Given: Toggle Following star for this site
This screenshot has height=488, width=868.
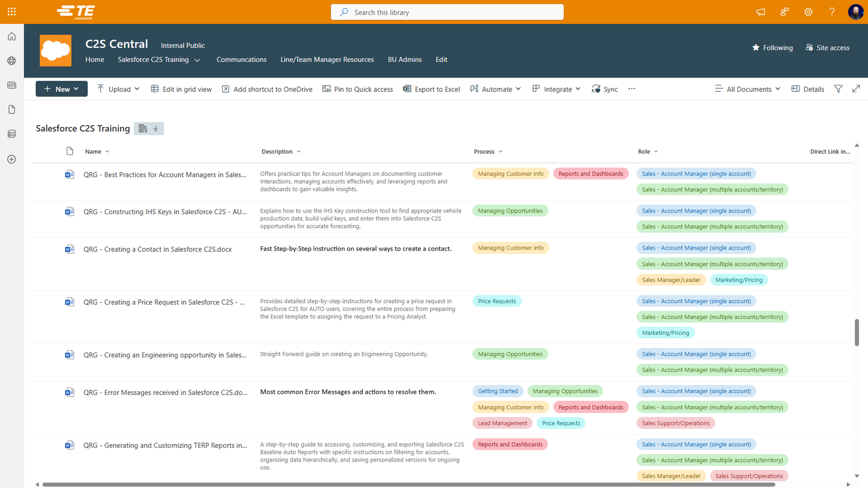Looking at the screenshot, I should click(772, 48).
